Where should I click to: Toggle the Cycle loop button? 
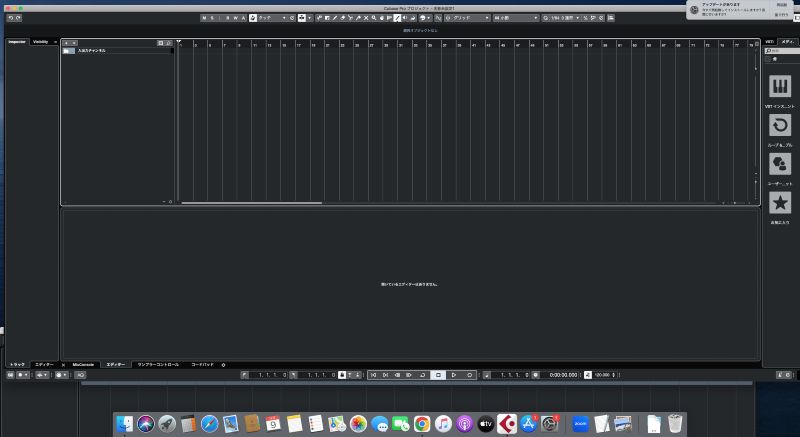point(422,375)
